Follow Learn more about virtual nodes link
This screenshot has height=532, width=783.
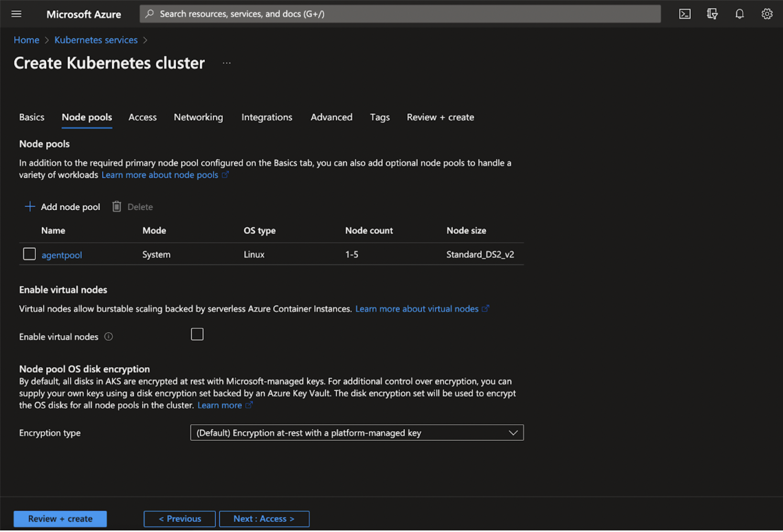[417, 309]
